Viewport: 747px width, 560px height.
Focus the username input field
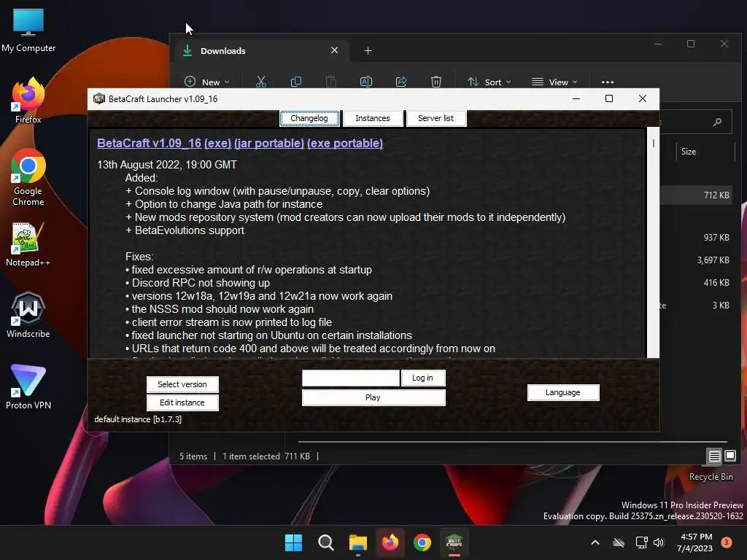pyautogui.click(x=351, y=378)
